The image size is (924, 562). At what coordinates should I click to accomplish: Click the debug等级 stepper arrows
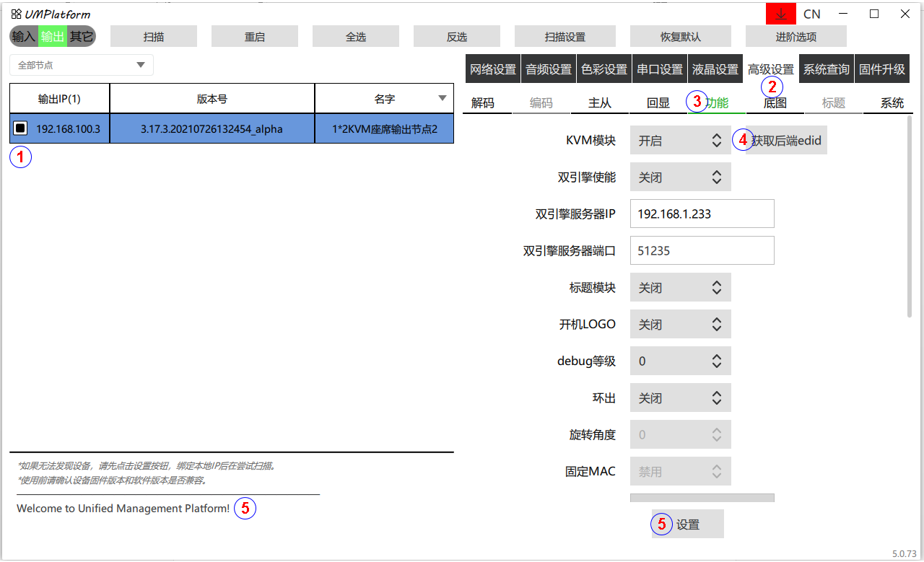pos(716,361)
